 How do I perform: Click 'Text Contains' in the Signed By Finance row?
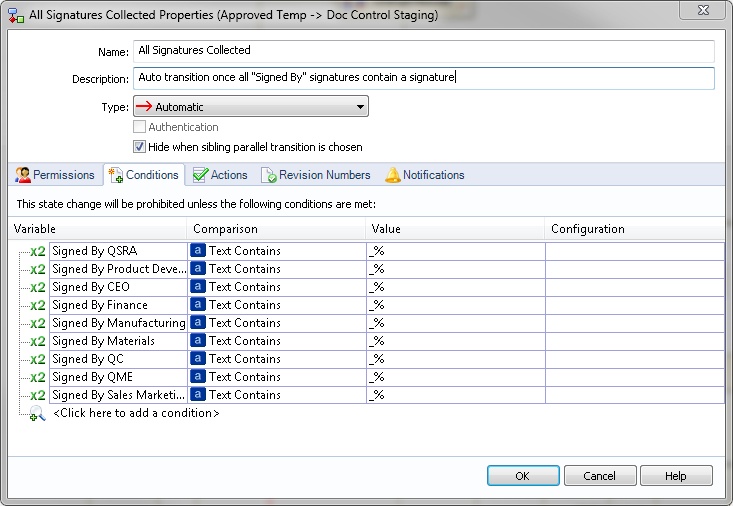pyautogui.click(x=244, y=305)
